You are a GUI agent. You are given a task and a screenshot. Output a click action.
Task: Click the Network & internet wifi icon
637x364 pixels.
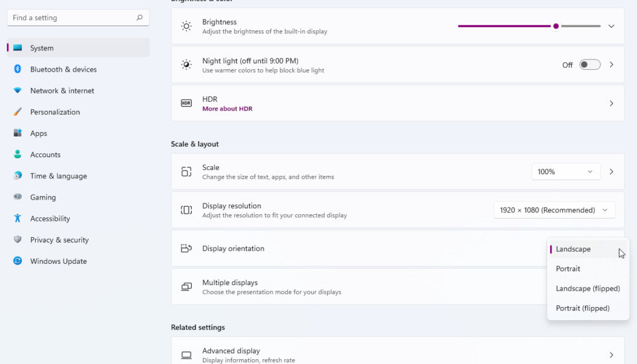pos(18,90)
